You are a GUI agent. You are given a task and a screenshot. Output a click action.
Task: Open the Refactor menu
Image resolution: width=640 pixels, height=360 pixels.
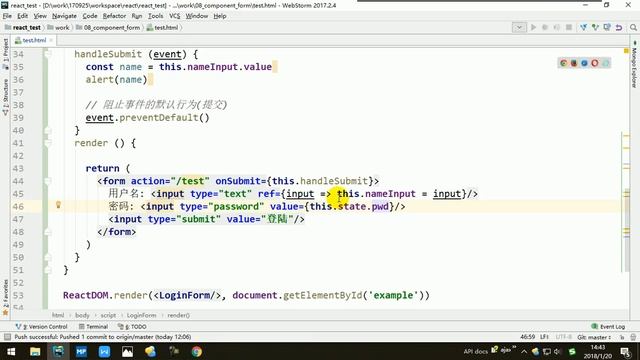click(x=114, y=16)
